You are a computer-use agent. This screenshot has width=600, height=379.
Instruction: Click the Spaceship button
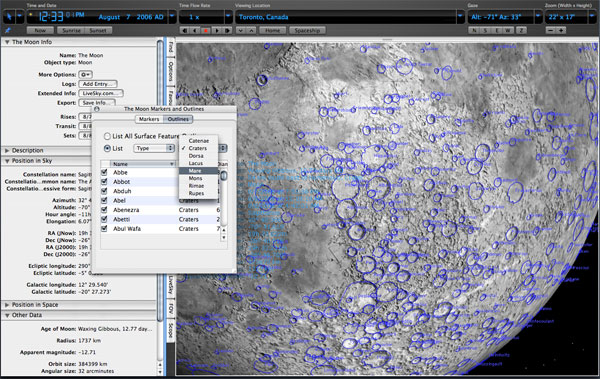tap(307, 31)
